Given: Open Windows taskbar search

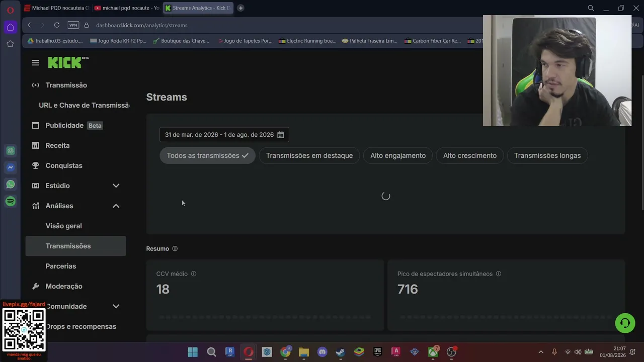Looking at the screenshot, I should 212,352.
